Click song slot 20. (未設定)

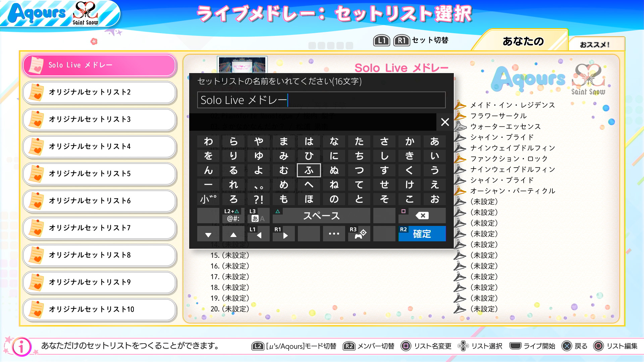tap(230, 309)
